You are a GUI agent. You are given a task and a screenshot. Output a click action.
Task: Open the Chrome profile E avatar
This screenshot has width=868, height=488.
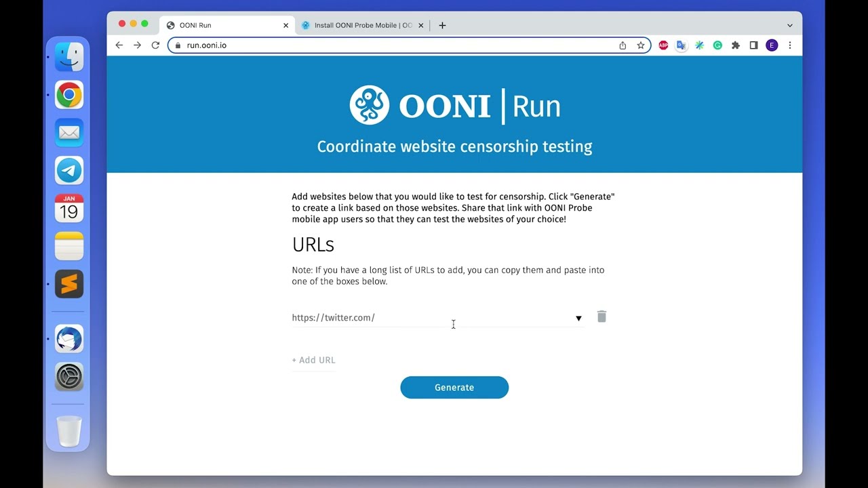pos(772,45)
